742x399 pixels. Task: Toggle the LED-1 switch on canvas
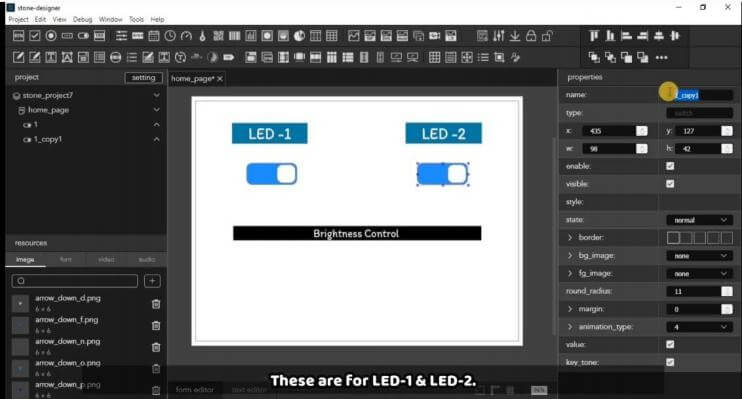(x=272, y=174)
